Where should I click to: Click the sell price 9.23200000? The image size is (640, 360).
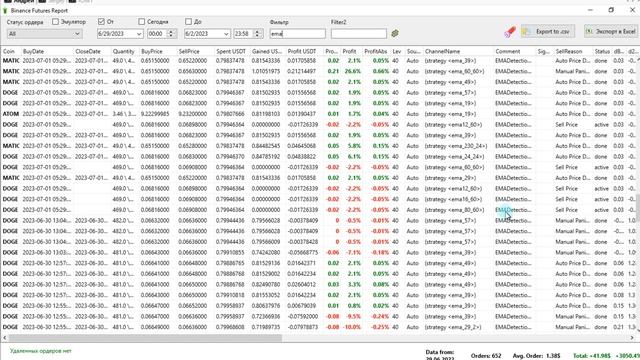pyautogui.click(x=192, y=114)
